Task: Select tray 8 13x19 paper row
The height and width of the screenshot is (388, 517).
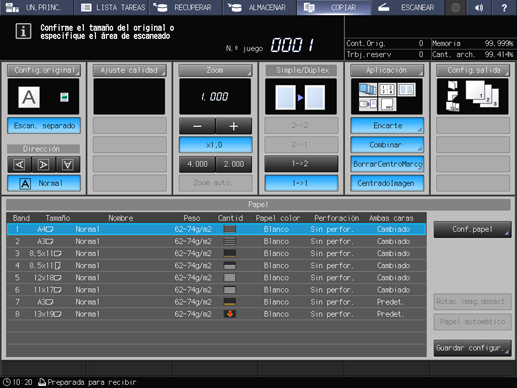Action: 216,314
